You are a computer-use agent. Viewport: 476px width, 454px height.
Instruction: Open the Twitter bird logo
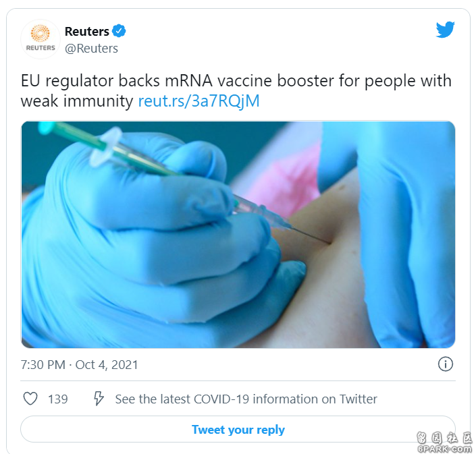pyautogui.click(x=445, y=30)
